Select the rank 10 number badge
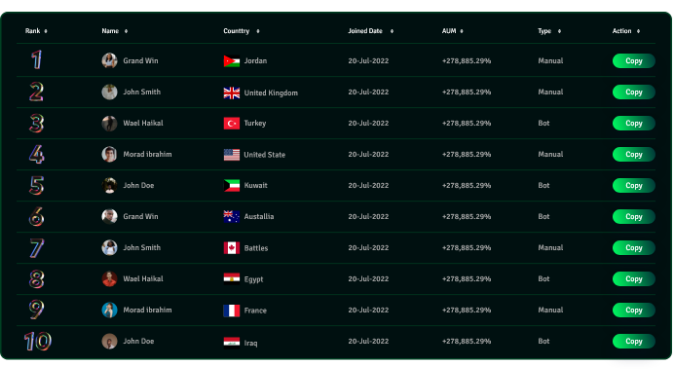This screenshot has width=673, height=376. click(37, 341)
